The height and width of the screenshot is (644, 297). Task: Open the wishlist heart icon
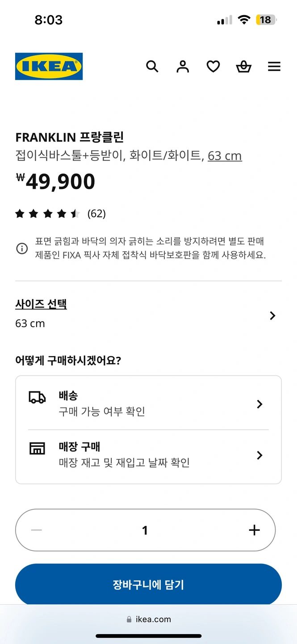tap(213, 67)
